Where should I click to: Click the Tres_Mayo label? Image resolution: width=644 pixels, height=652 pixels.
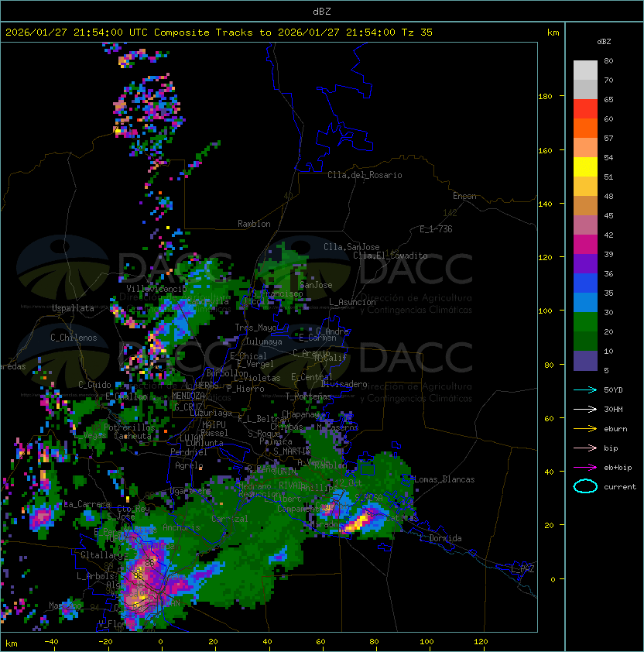(255, 328)
